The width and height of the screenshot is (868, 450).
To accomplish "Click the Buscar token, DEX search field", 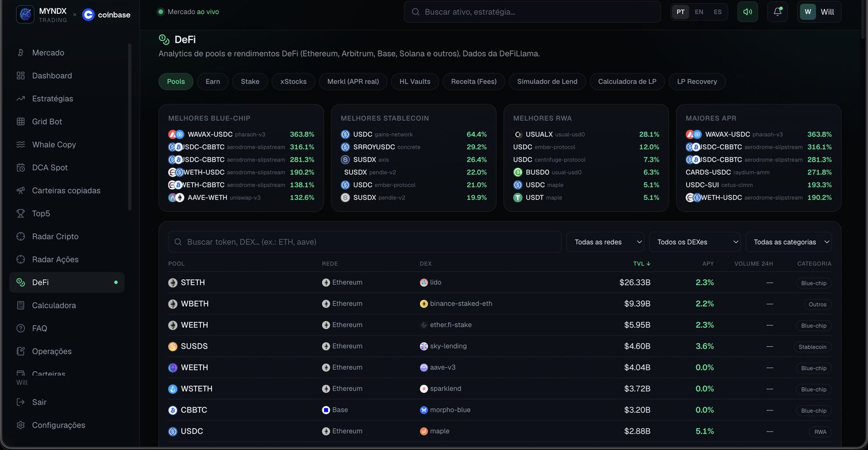I will click(365, 242).
